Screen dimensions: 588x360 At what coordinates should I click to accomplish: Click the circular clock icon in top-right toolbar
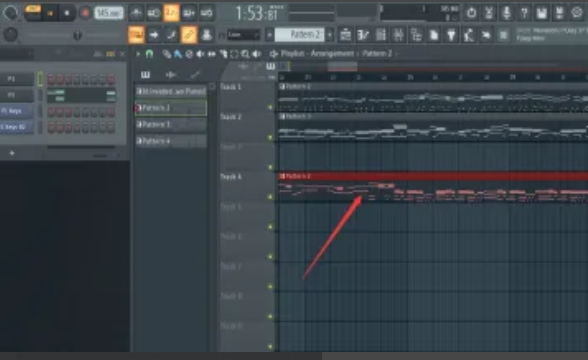tap(471, 14)
